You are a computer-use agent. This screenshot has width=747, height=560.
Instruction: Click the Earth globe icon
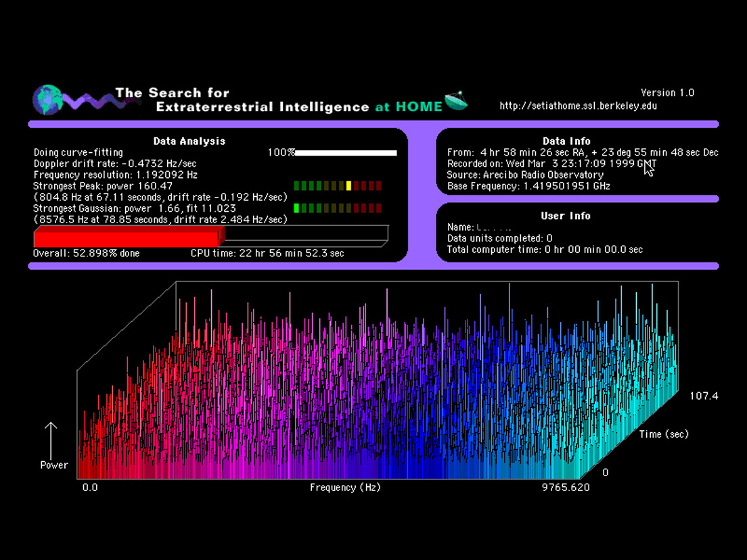coord(47,100)
